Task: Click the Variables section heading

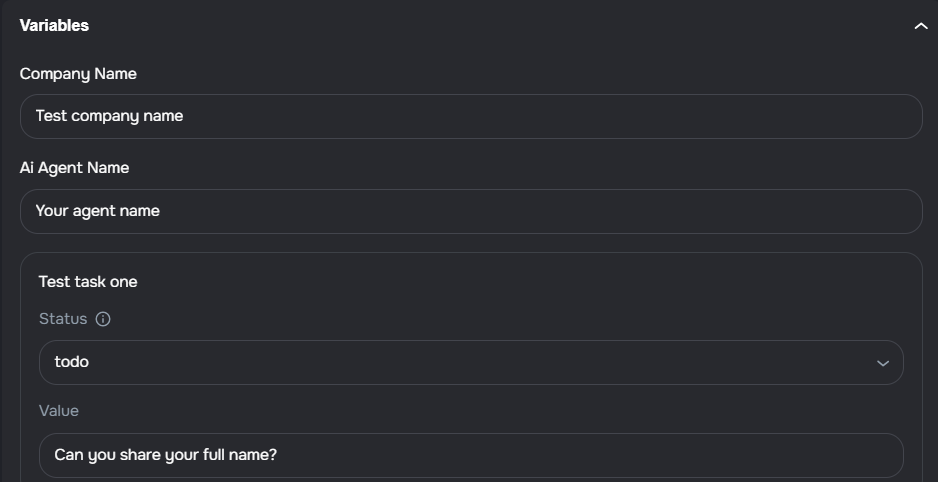Action: coord(54,26)
